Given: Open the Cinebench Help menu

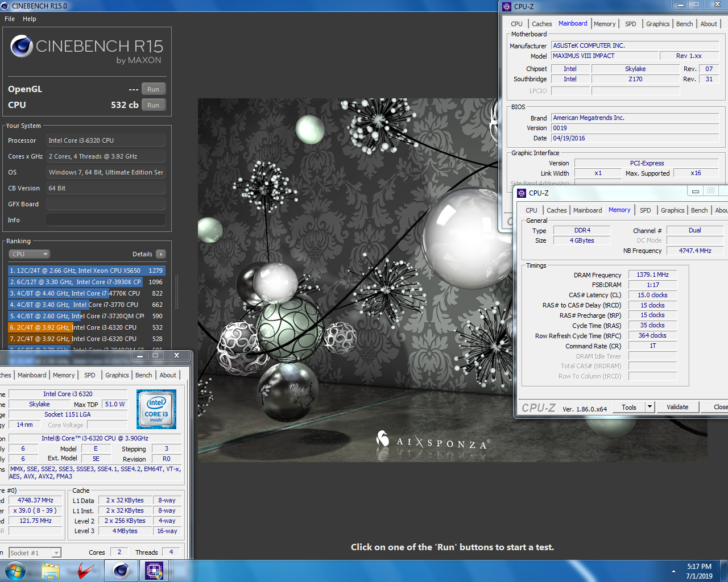Looking at the screenshot, I should click(x=30, y=19).
